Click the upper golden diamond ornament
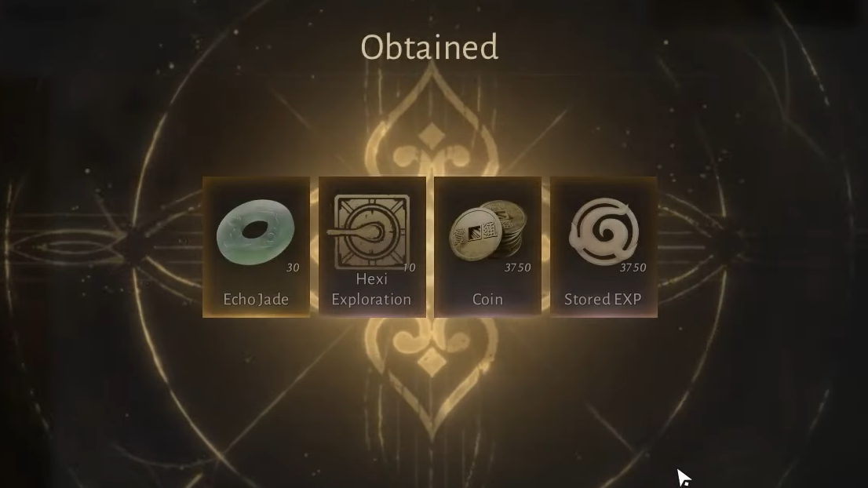Screen dimensions: 868x488 click(x=431, y=137)
